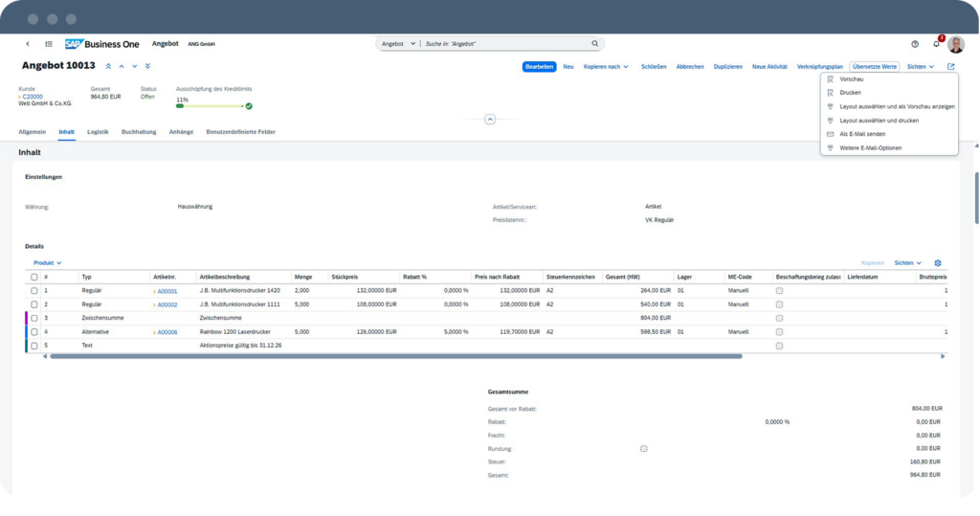Go to the next record arrow
The width and height of the screenshot is (980, 516).
tap(134, 66)
